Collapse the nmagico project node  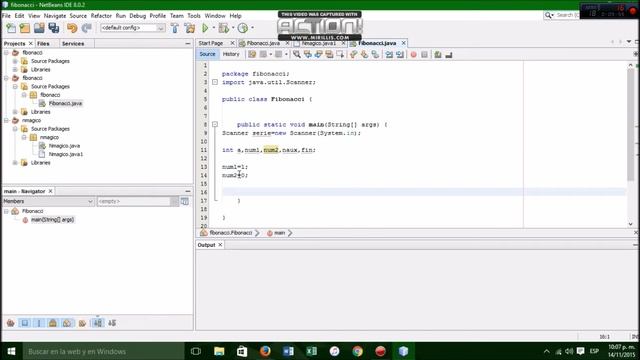7,120
